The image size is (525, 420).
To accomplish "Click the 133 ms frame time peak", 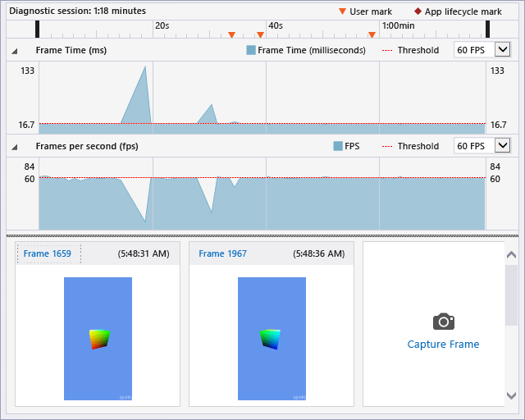I will point(145,67).
